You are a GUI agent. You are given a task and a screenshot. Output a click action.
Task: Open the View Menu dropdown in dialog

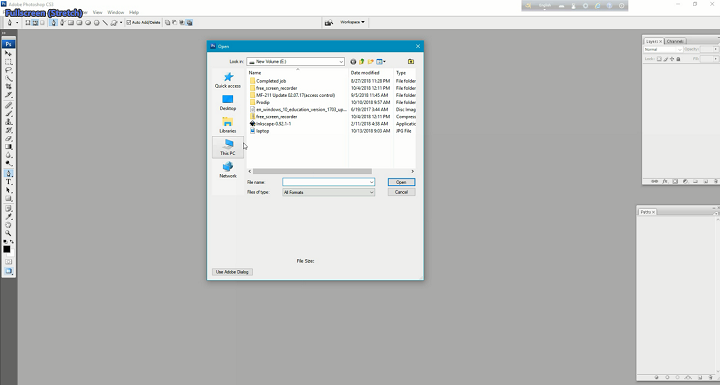click(x=381, y=62)
